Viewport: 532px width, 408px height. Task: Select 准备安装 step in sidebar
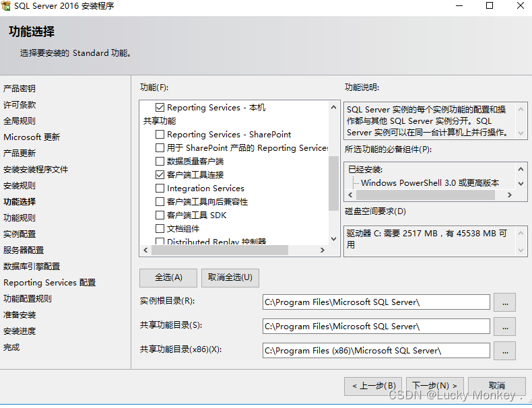tap(20, 314)
